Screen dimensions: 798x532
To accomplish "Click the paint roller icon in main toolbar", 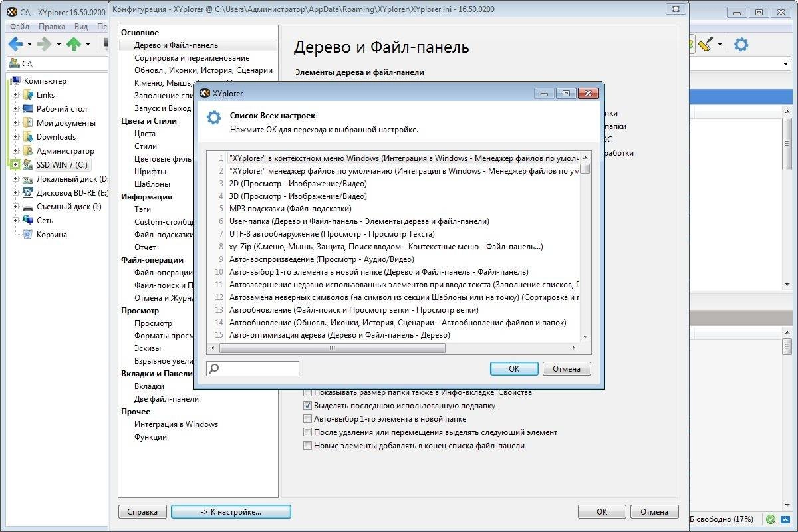I will pos(706,45).
